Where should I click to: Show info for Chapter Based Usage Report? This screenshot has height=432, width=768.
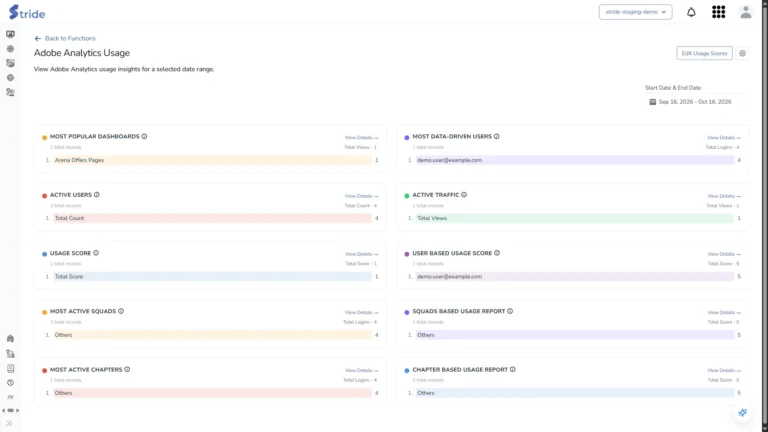click(x=513, y=370)
